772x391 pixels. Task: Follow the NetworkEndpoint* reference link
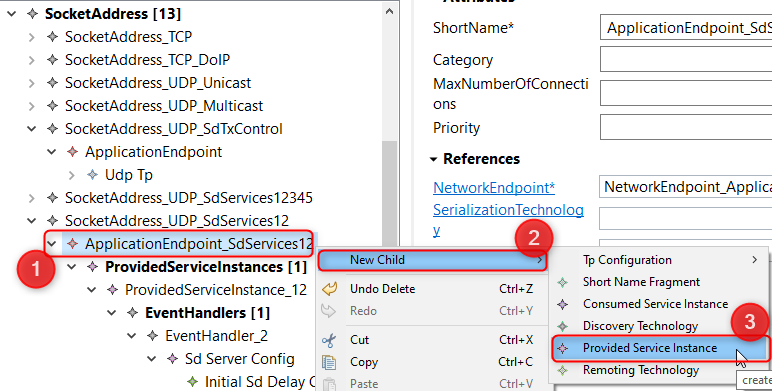click(494, 188)
